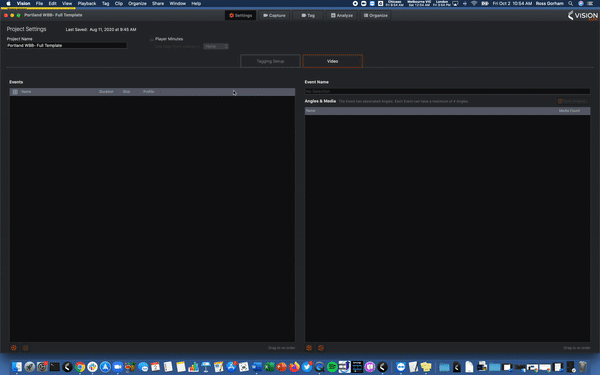Open the Settings workspace in the toolbar
600x375 pixels.
tap(240, 15)
